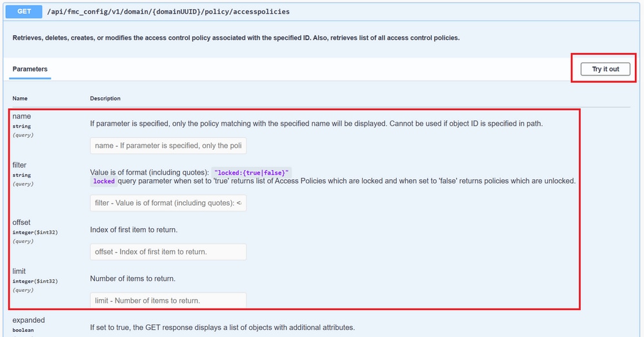The width and height of the screenshot is (644, 337).
Task: Click the 'offset' parameter label
Action: [21, 222]
